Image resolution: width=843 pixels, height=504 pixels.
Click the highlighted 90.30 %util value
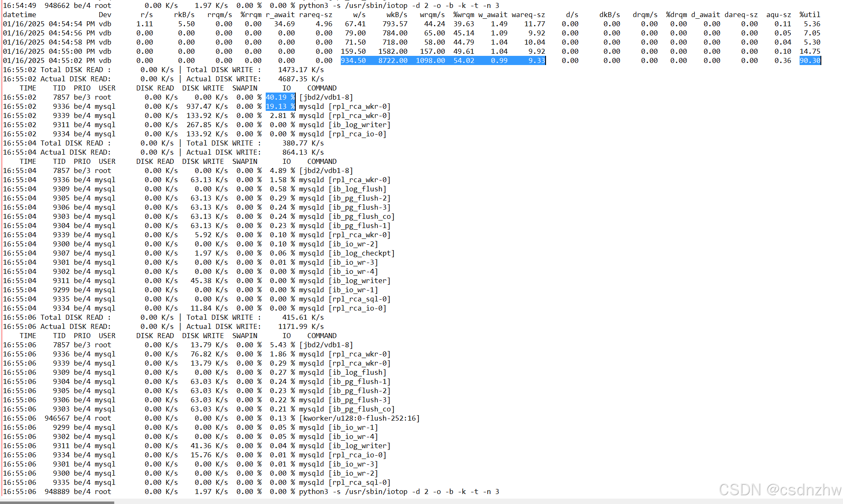pos(810,60)
